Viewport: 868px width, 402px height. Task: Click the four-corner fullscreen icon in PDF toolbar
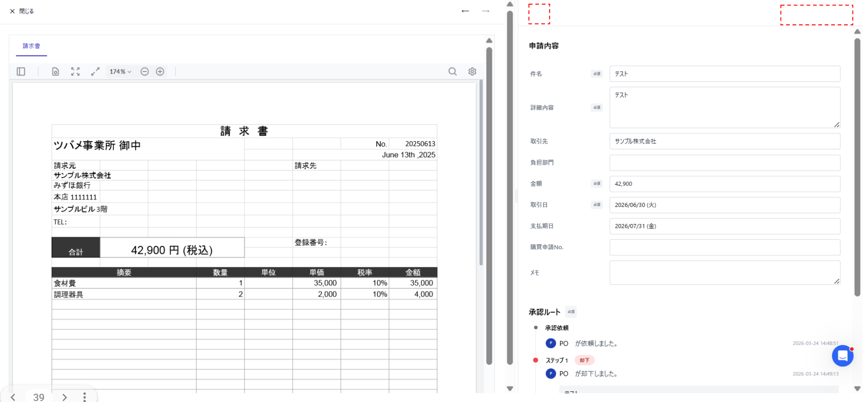tap(75, 71)
